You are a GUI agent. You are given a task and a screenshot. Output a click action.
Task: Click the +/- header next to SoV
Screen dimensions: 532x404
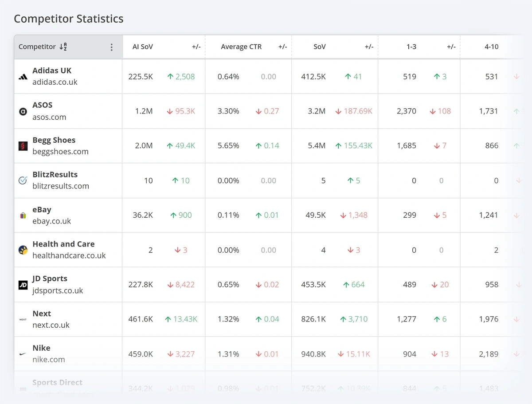click(369, 47)
